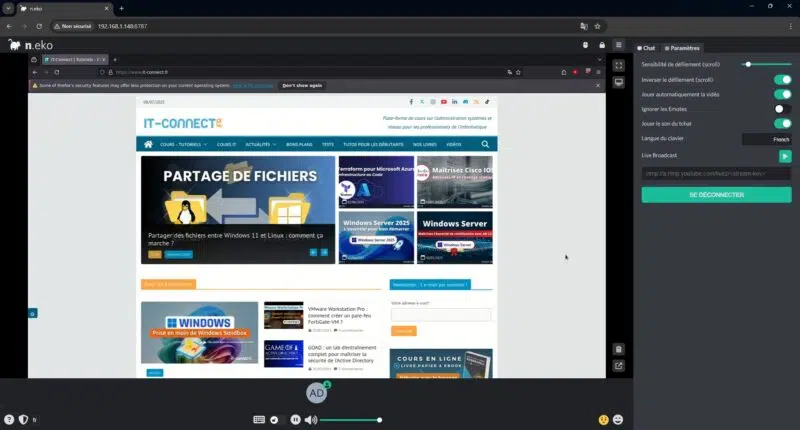Reload the outer Chrome page
This screenshot has width=800, height=430.
[39, 26]
